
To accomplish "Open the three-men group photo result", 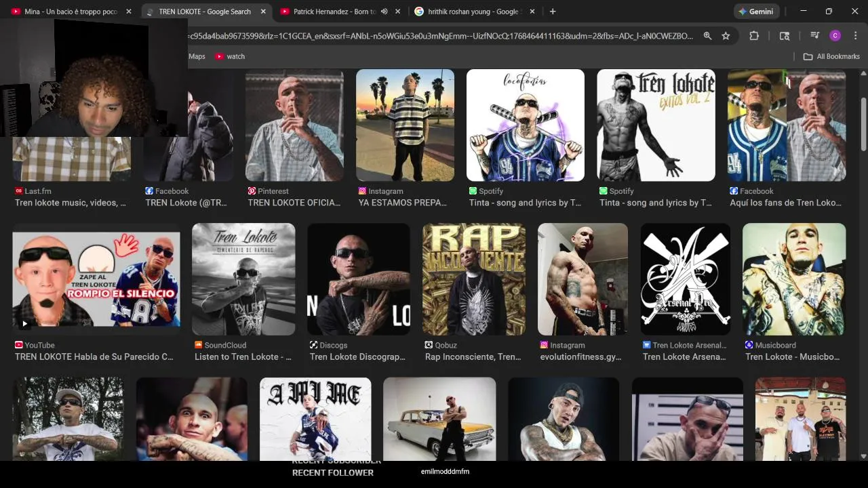I will [x=800, y=419].
